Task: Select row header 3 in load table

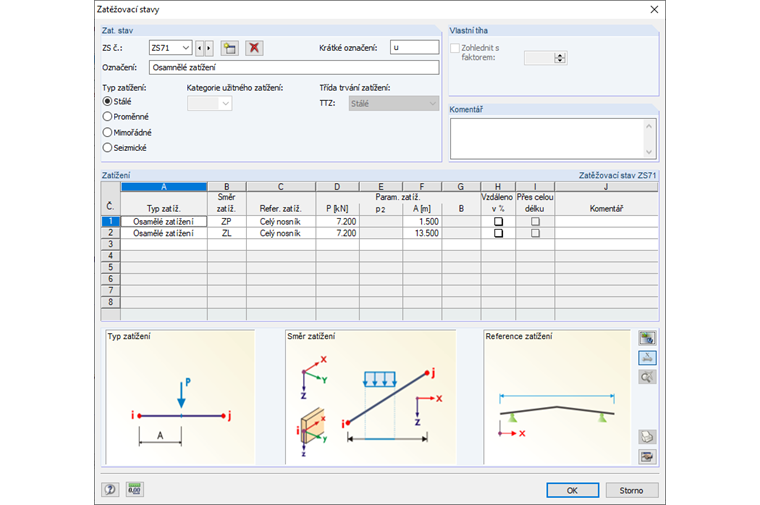Action: coord(111,244)
